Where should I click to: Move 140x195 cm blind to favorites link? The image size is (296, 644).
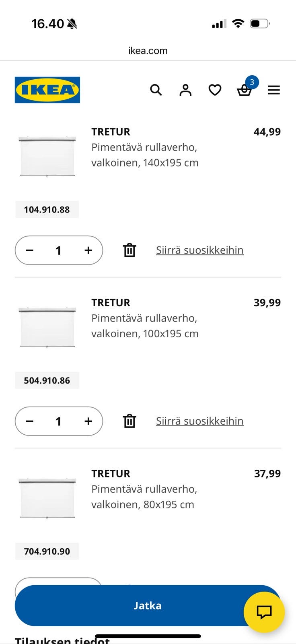coord(199,250)
